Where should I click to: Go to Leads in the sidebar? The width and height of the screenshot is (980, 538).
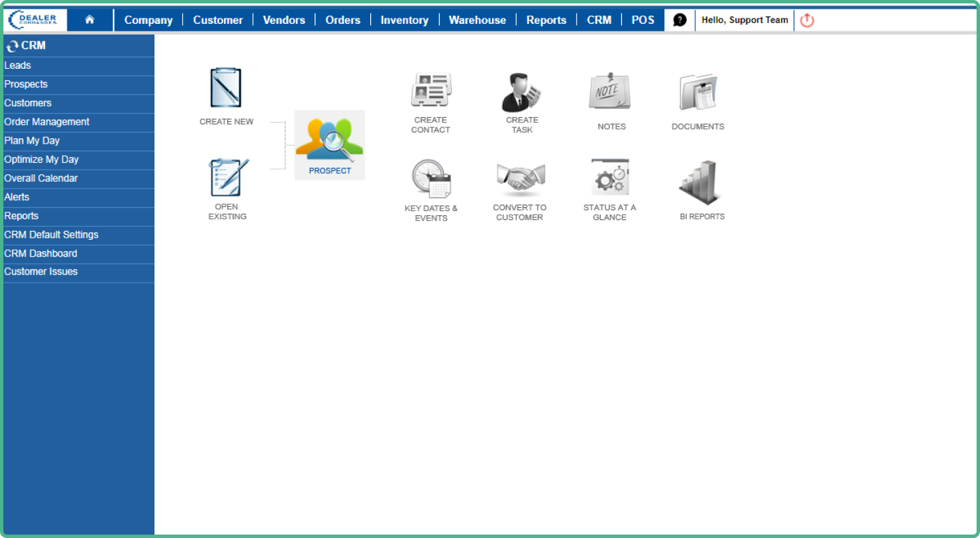coord(18,65)
